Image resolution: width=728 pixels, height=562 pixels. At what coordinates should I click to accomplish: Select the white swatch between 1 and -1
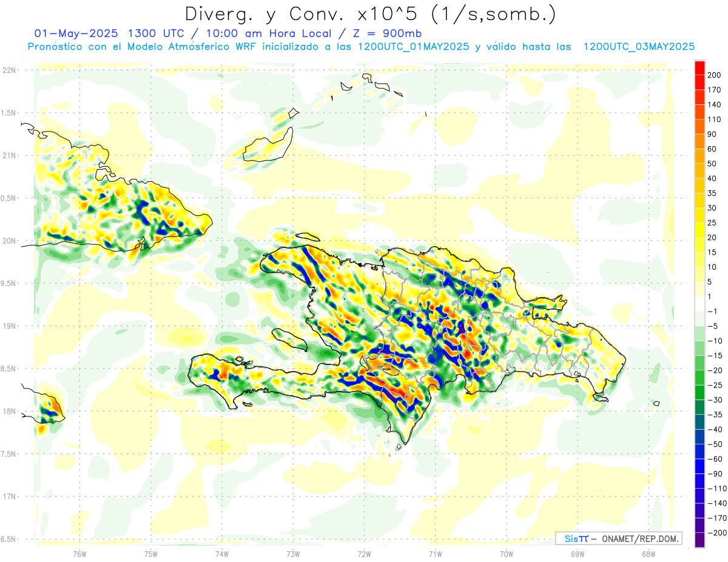(699, 304)
